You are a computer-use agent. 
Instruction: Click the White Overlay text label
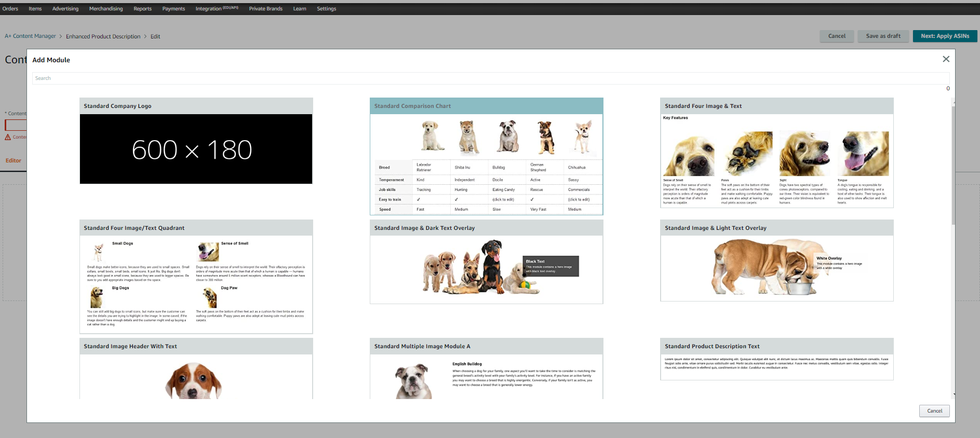pyautogui.click(x=829, y=258)
